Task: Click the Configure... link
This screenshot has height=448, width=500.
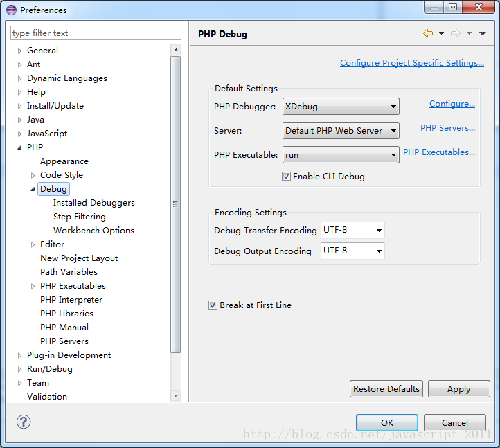Action: (x=452, y=104)
